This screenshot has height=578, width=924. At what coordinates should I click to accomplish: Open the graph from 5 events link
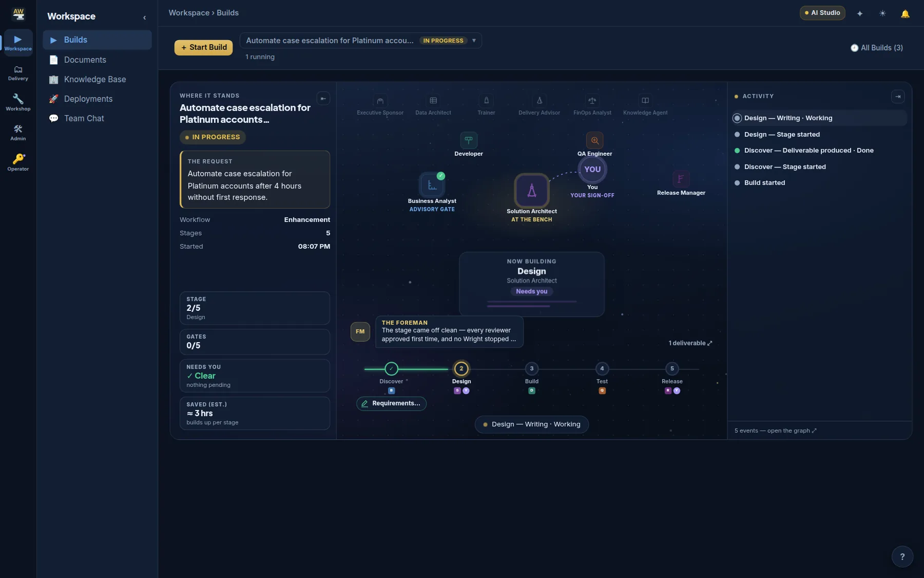tap(776, 431)
